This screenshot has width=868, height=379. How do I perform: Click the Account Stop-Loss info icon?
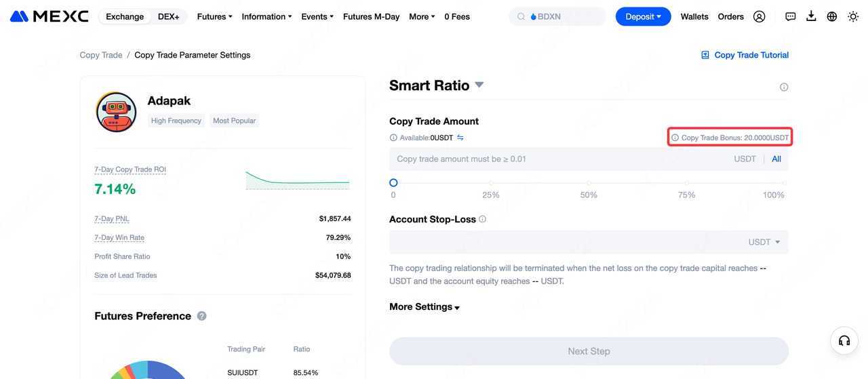point(483,219)
